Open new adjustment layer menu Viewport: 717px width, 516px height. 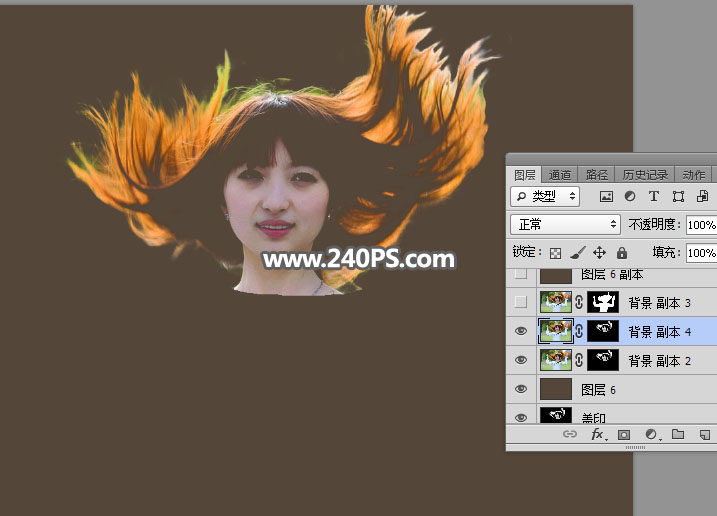[x=651, y=435]
